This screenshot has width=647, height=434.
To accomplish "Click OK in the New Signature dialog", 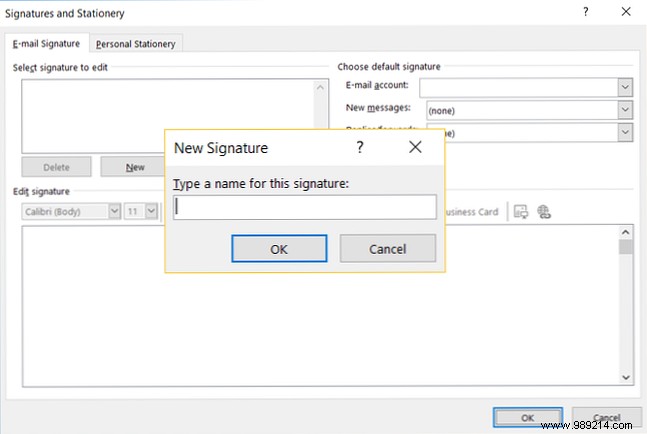I will (279, 249).
